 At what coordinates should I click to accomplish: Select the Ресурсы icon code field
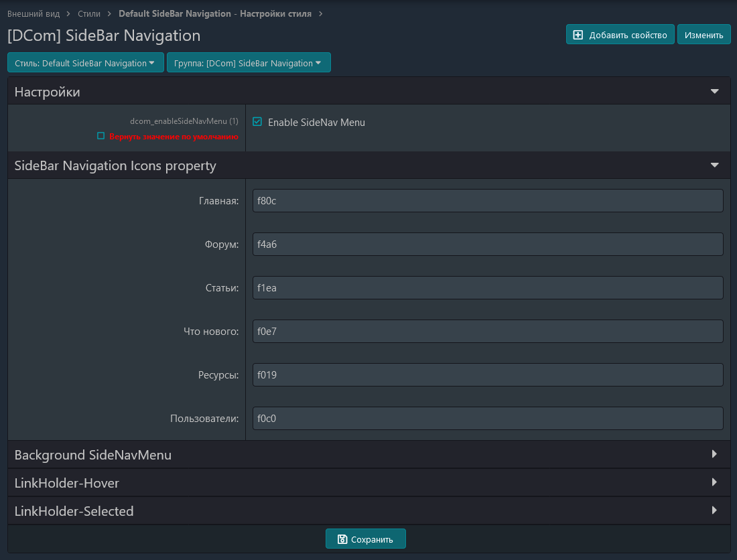tap(487, 375)
